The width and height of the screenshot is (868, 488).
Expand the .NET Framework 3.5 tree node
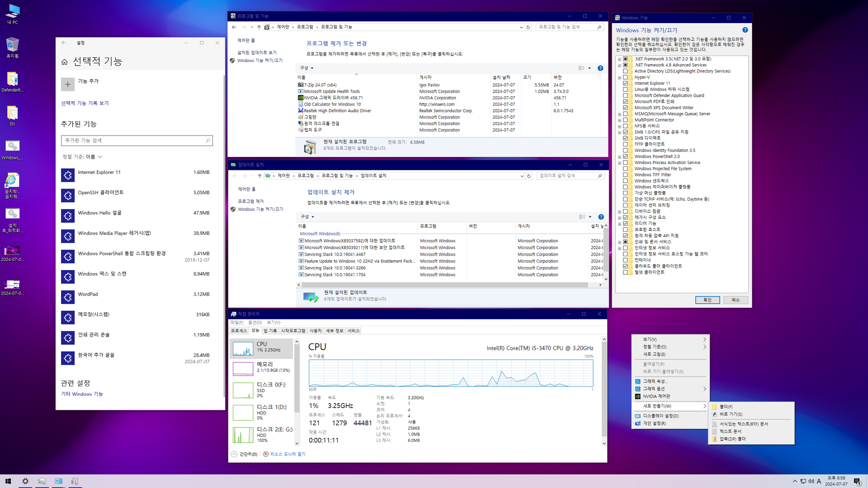[x=619, y=59]
